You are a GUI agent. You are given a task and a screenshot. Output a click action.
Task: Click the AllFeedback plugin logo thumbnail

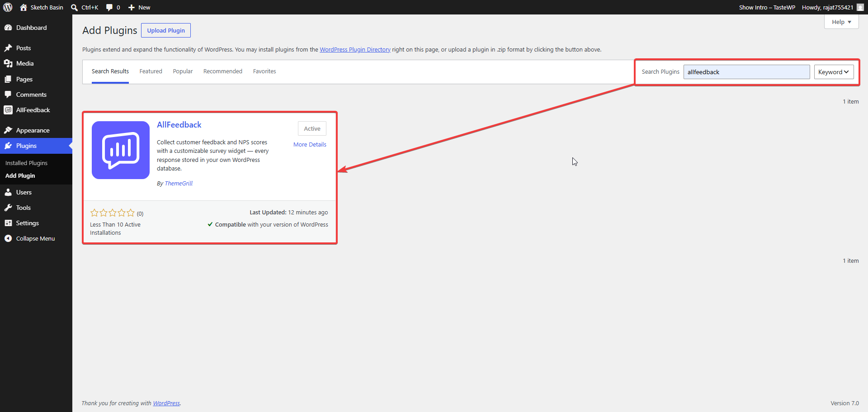(121, 150)
